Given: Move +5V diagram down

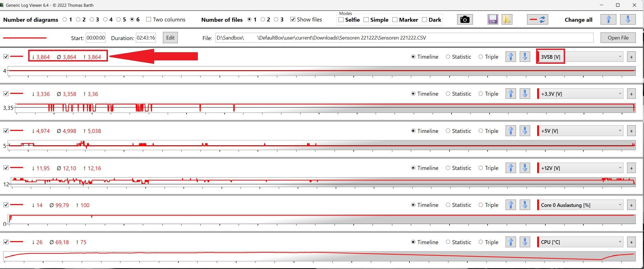Looking at the screenshot, I should click(525, 131).
